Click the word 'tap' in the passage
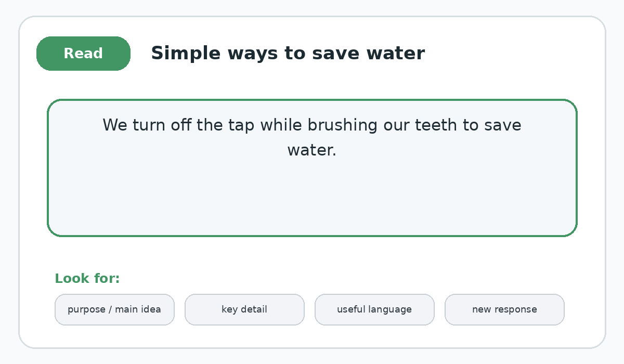Screen dimensions: 624x364 [x=241, y=126]
